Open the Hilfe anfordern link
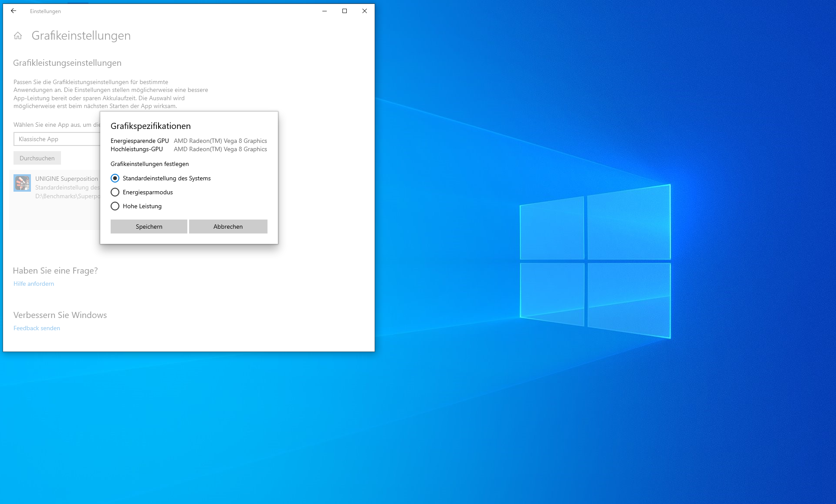 (34, 284)
